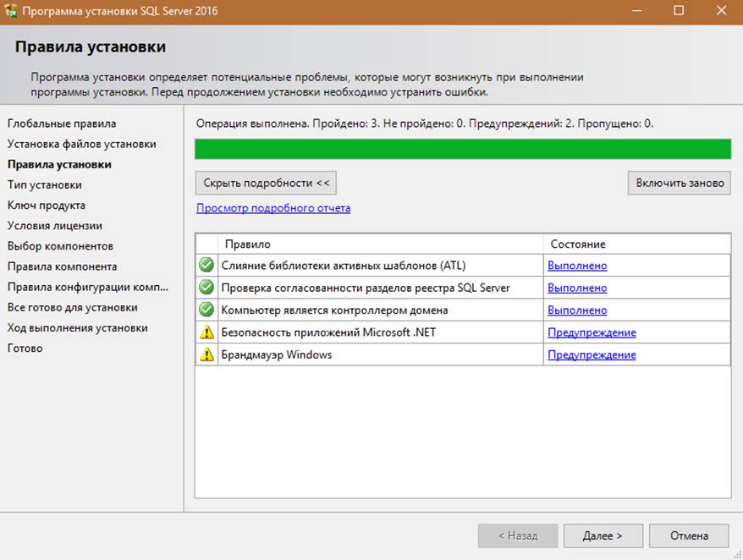743x560 pixels.
Task: Select Глобальные правила step in sidebar
Action: [62, 124]
